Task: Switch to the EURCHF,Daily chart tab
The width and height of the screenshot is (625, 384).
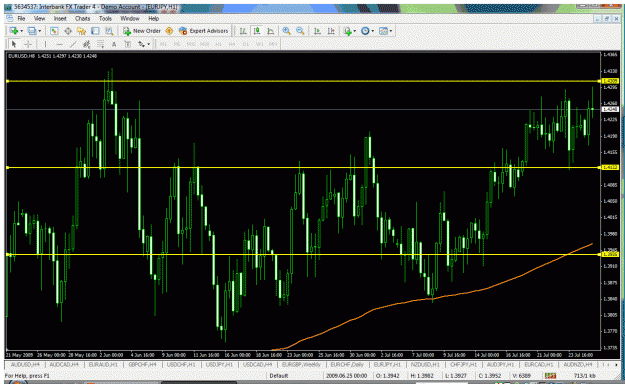Action: [347, 364]
